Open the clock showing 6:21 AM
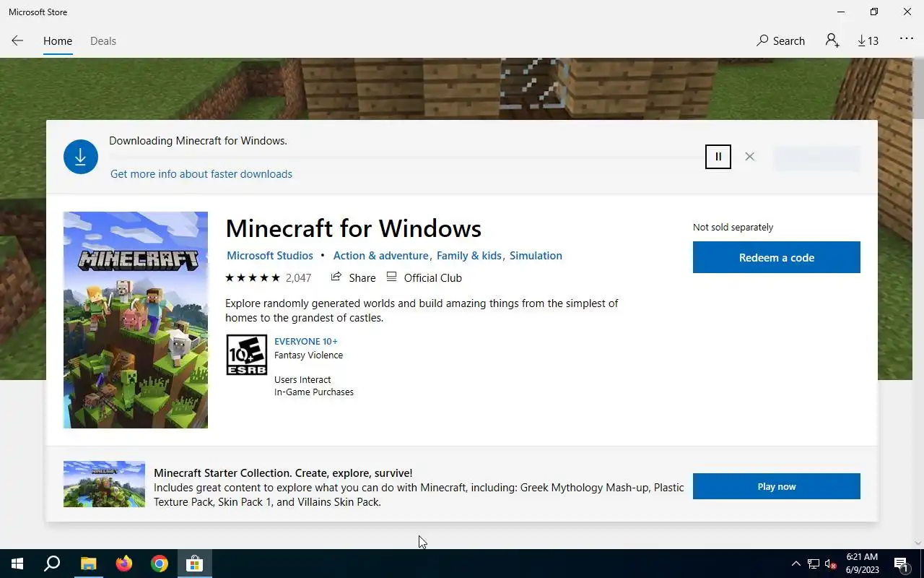Image resolution: width=924 pixels, height=578 pixels. click(862, 564)
